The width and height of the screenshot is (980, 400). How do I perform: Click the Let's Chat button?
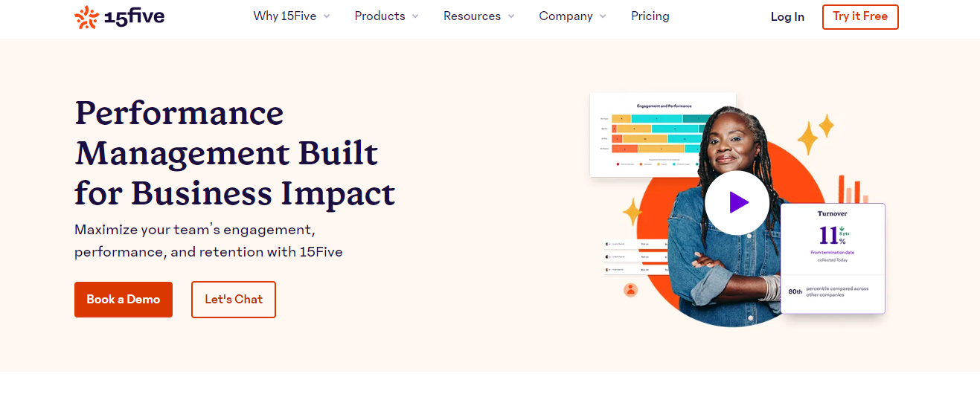234,300
